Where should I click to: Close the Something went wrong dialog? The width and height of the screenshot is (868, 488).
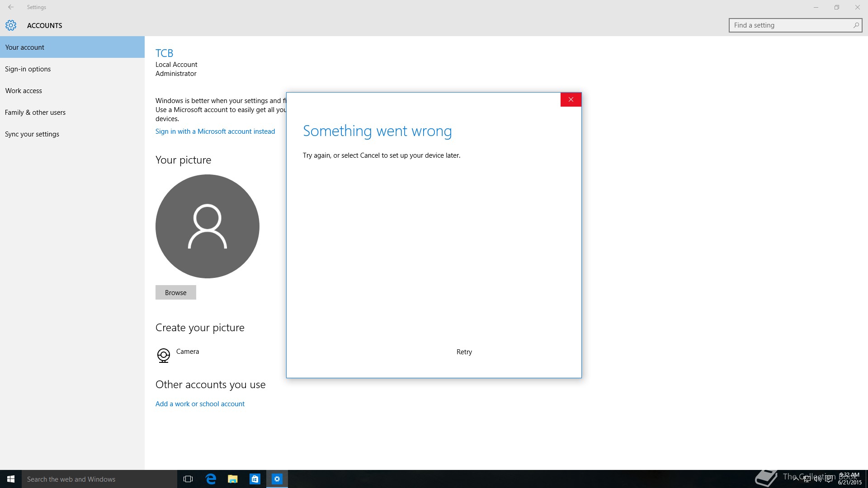(x=571, y=99)
